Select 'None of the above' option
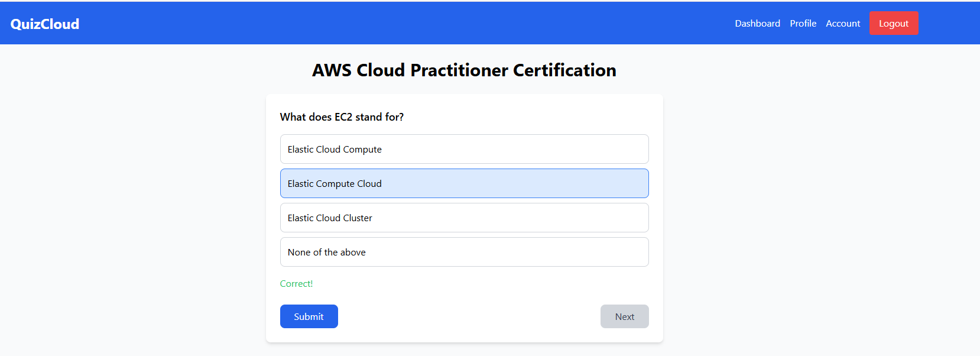980x356 pixels. click(x=464, y=252)
